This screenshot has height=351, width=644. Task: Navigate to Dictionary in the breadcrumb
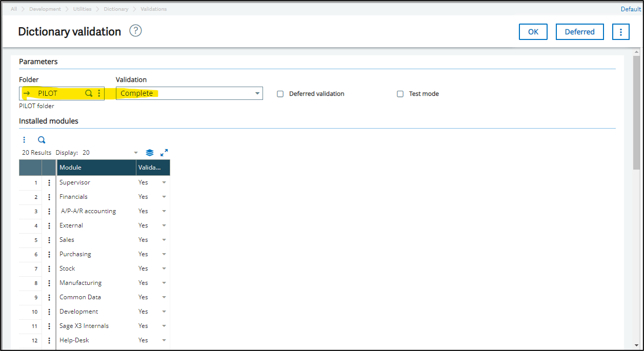click(116, 9)
